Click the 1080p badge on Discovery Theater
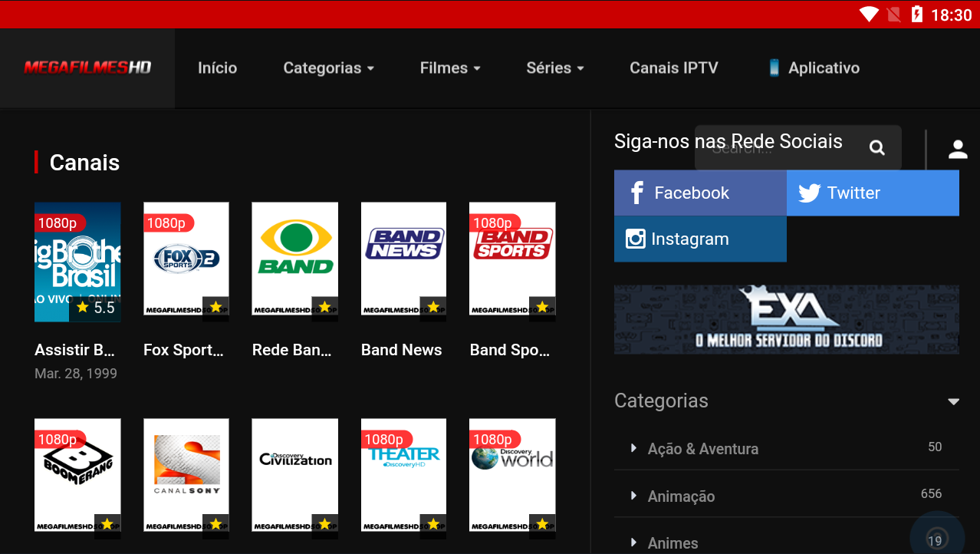980x554 pixels. click(386, 440)
